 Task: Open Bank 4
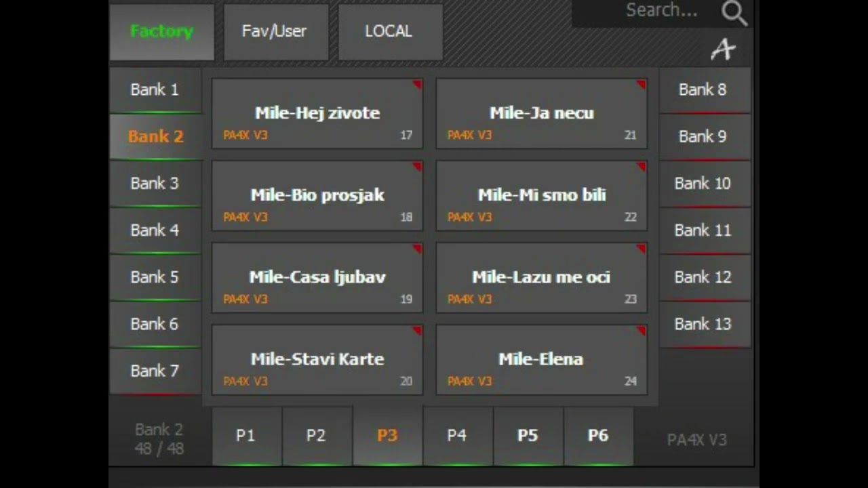[x=155, y=230]
